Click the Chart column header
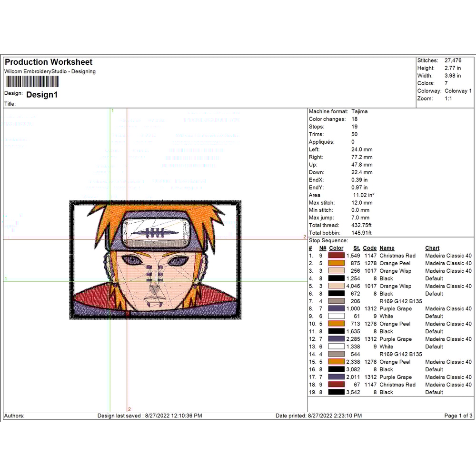 pos(432,248)
